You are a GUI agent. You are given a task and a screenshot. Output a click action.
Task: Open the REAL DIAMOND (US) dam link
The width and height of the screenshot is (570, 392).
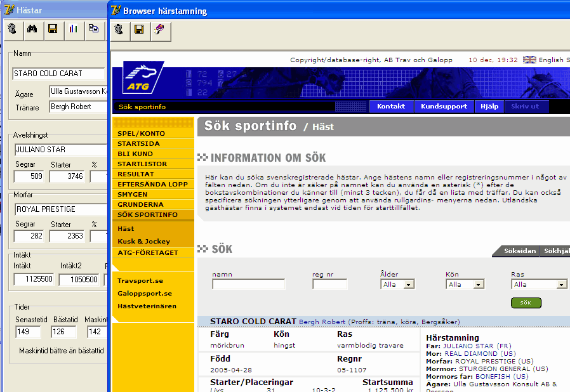pos(480,353)
